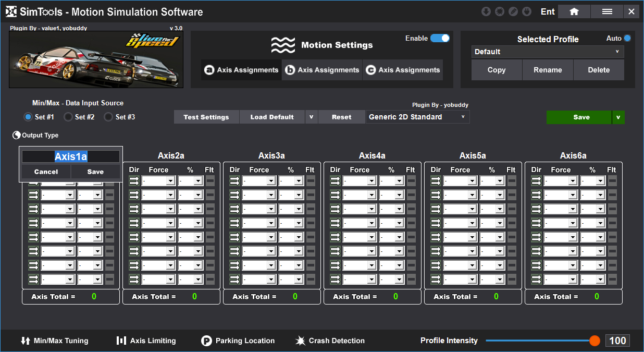This screenshot has height=352, width=644.
Task: Open Parking Location settings
Action: [x=238, y=341]
